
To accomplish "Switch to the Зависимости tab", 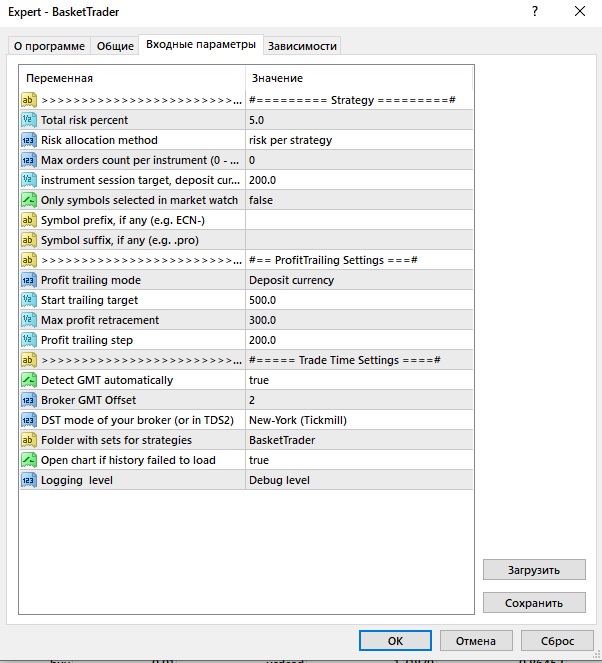I will pos(302,46).
